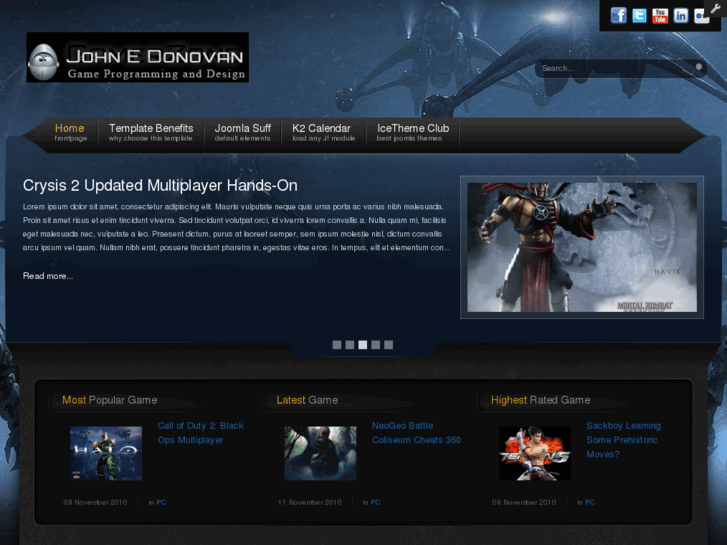
Task: Click the Latest Game heading
Action: [x=307, y=400]
